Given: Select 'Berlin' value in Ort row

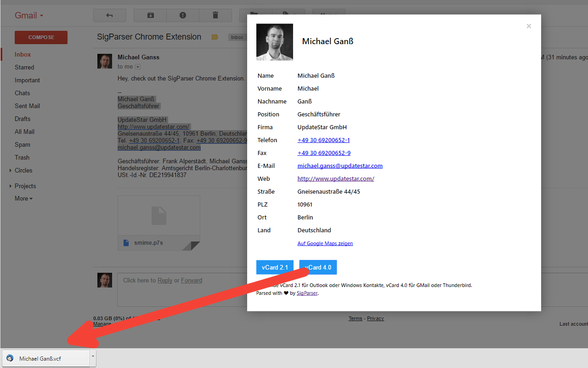Looking at the screenshot, I should (305, 217).
